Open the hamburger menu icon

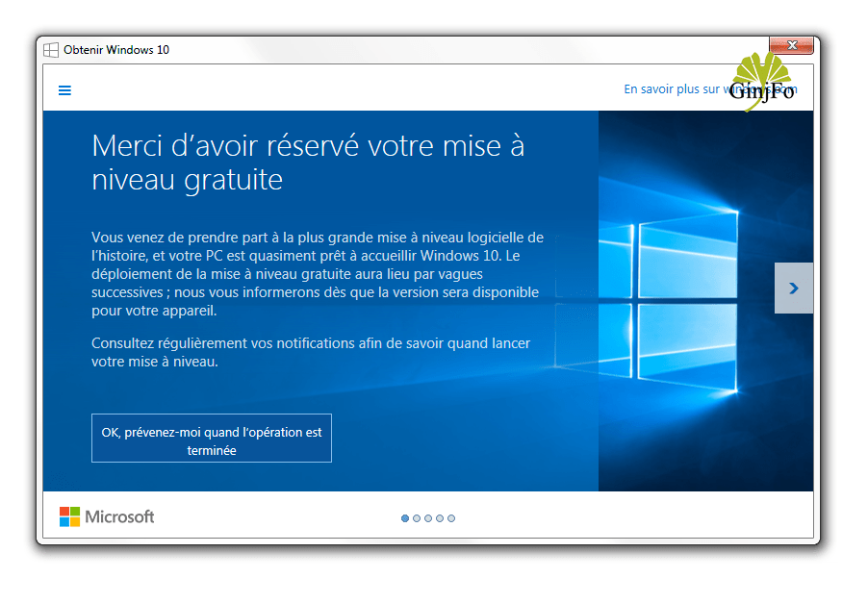[64, 90]
